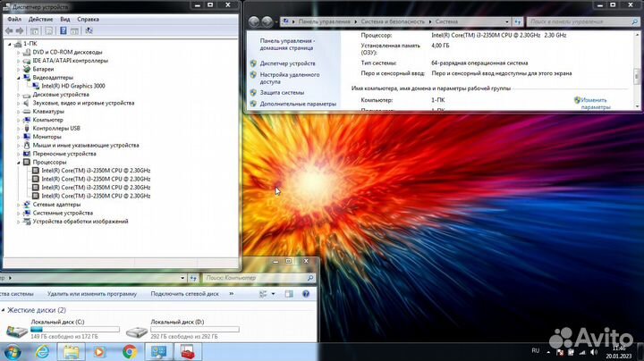The height and width of the screenshot is (361, 644).
Task: Click the Back arrow in Device Manager toolbar
Action: pos(9,30)
